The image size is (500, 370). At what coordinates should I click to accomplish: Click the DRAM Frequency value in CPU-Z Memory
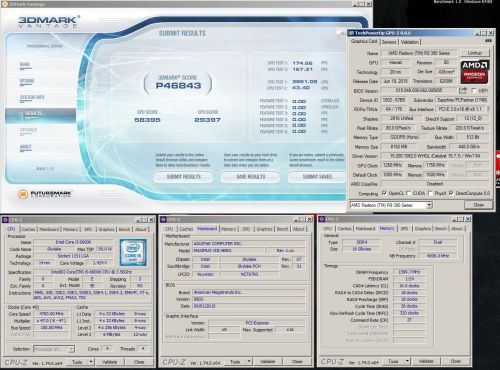[409, 272]
